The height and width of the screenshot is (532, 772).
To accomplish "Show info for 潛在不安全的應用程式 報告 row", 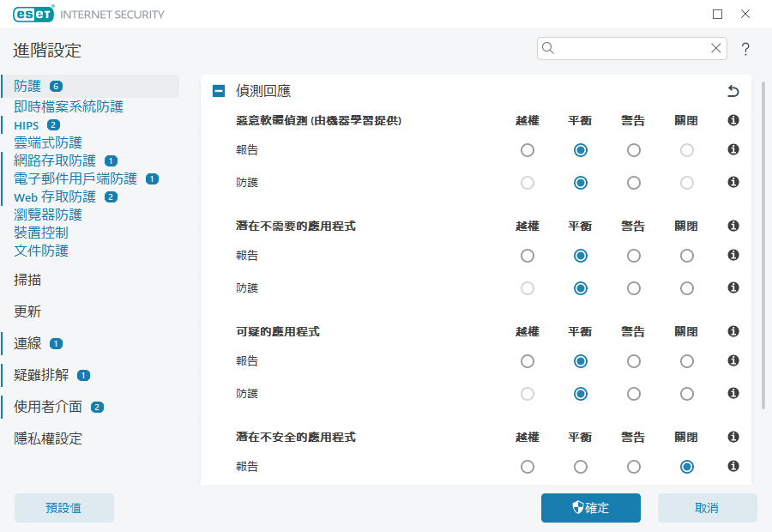I will 733,466.
